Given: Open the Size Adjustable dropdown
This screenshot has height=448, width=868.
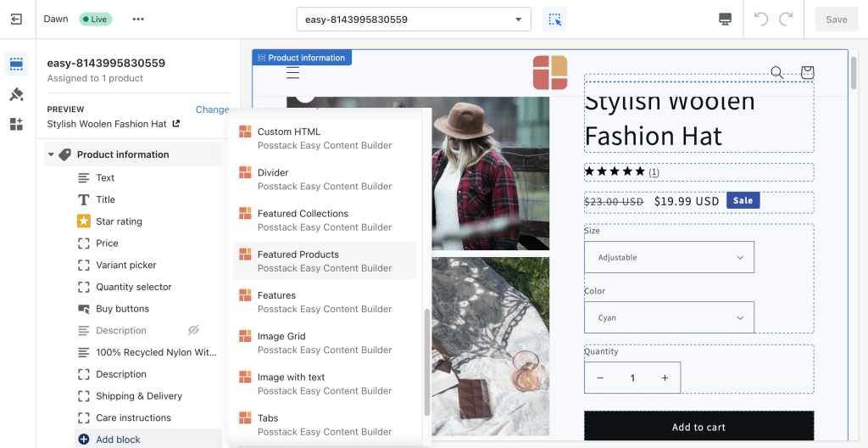Looking at the screenshot, I should tap(670, 257).
